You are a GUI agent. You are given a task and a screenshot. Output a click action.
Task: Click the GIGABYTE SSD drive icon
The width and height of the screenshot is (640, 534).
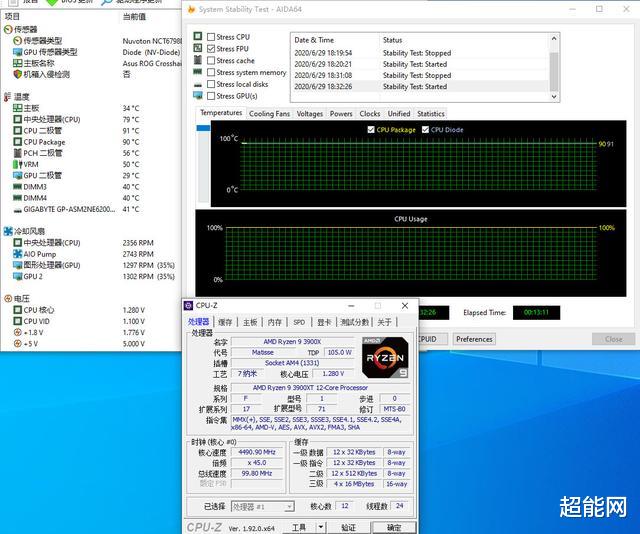tap(18, 210)
